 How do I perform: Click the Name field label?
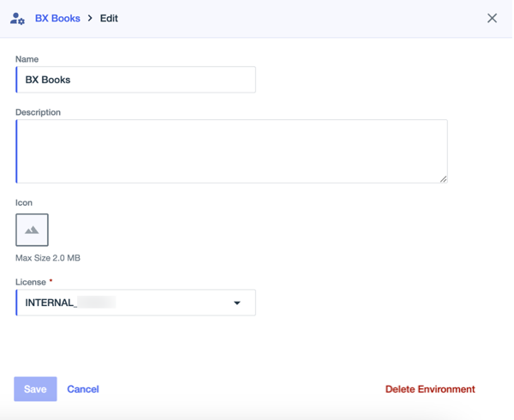(27, 59)
